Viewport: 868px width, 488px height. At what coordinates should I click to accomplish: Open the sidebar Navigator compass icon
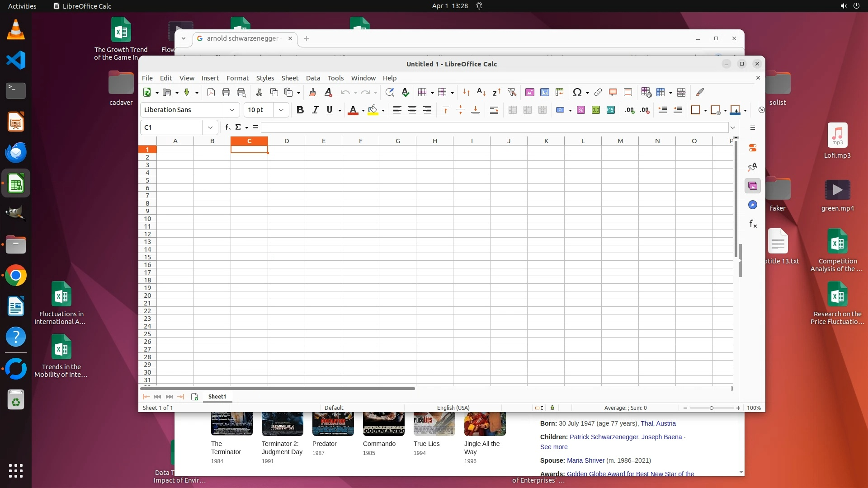(753, 205)
